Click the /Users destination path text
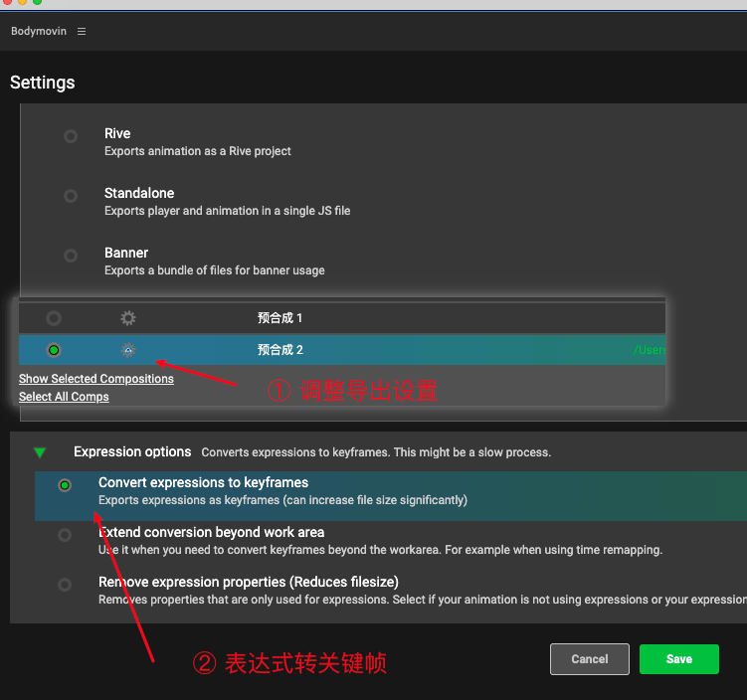747x700 pixels. (650, 350)
